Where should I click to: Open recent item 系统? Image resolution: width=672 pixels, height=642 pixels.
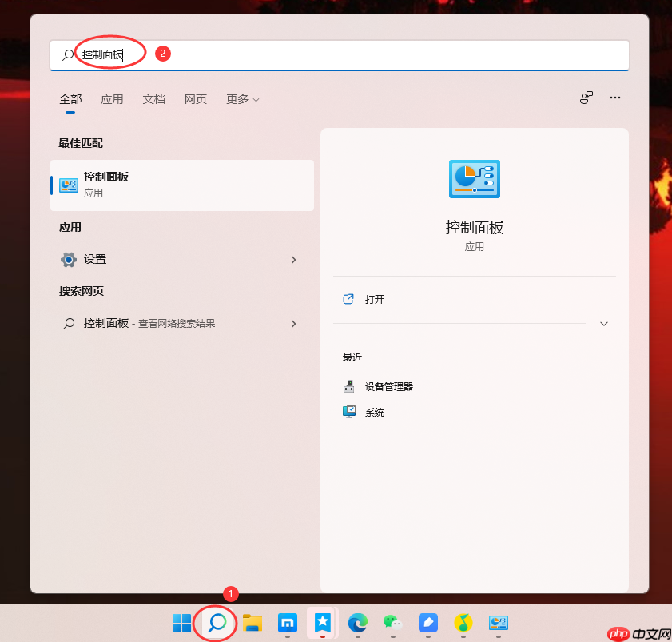[x=375, y=412]
